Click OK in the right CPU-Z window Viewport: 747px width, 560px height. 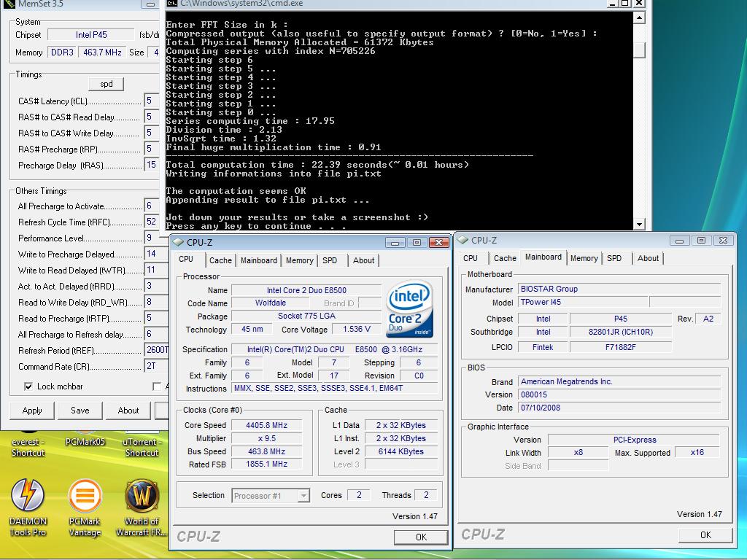[x=705, y=535]
